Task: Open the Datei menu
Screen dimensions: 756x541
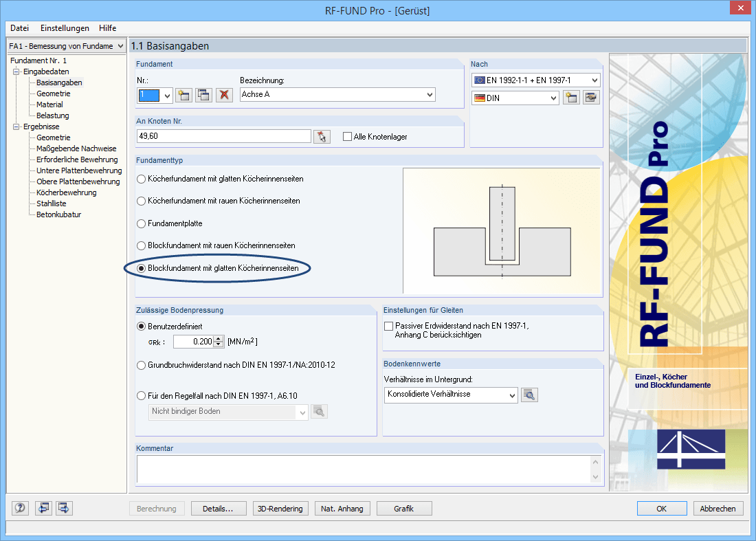Action: (20, 28)
